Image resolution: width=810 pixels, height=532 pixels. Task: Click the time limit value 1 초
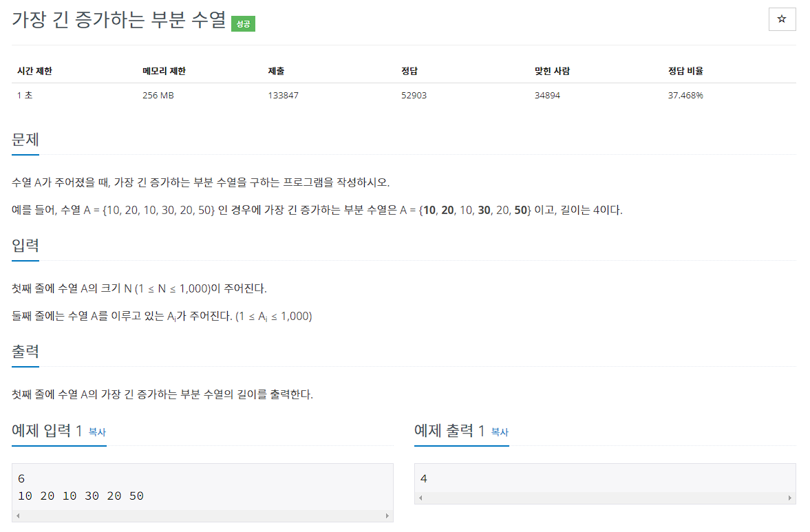[25, 95]
